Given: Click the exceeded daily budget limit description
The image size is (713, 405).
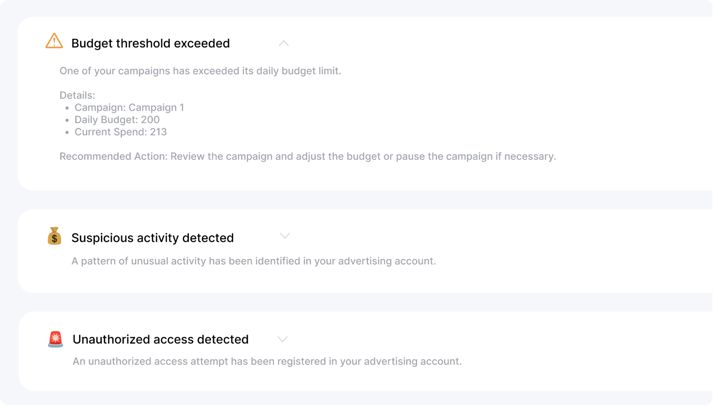Looking at the screenshot, I should tap(200, 71).
